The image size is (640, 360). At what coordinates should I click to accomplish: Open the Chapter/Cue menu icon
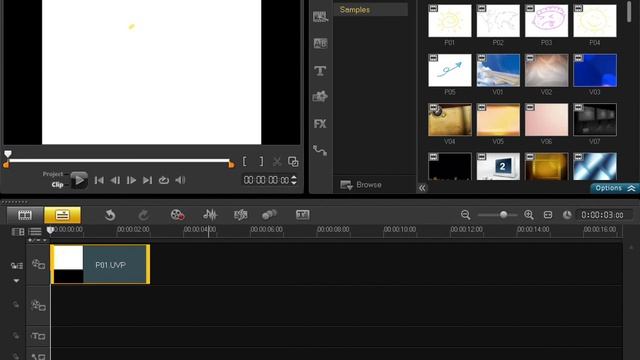37,240
